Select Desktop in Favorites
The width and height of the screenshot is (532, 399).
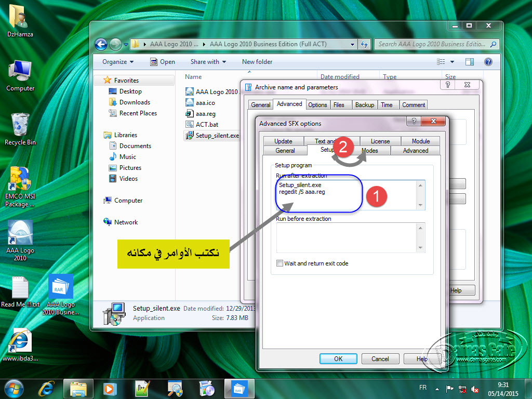pos(125,91)
